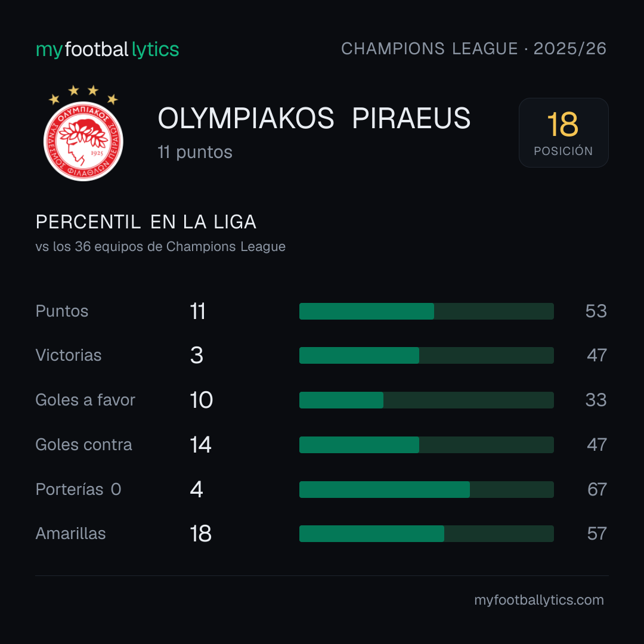Screen dimensions: 644x644
Task: Open the myfootballytics.com footer link
Action: [539, 600]
